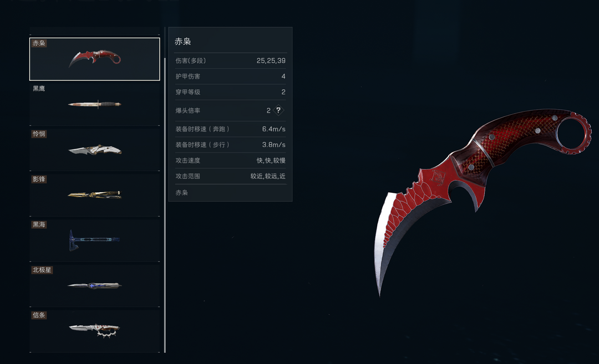Select the 黑鹰 dagger icon

(95, 104)
